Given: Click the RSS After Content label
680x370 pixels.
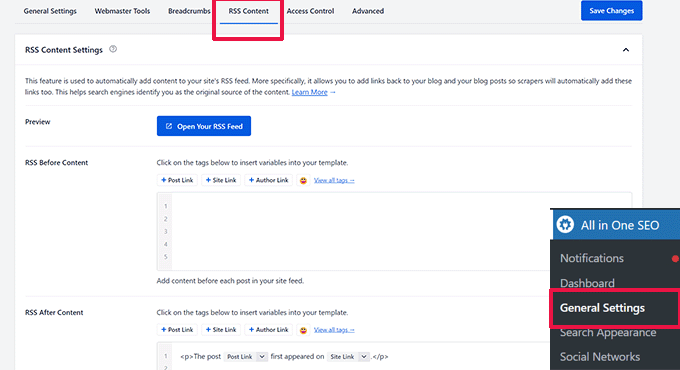Looking at the screenshot, I should pos(54,312).
